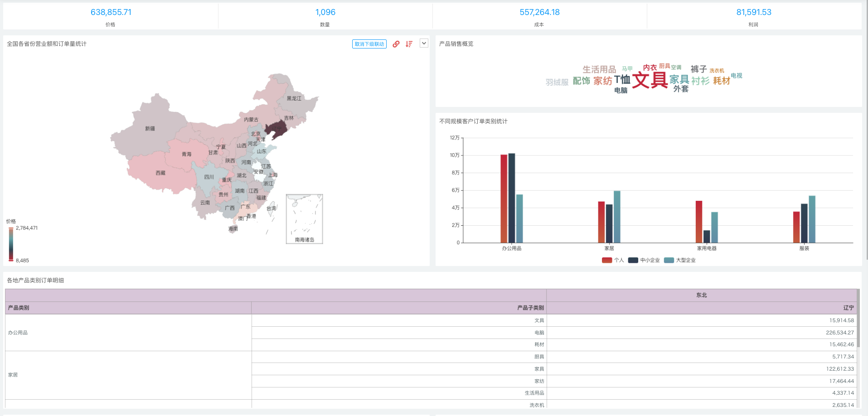Click the 办公用品 cell in the table
This screenshot has width=868, height=416.
128,333
